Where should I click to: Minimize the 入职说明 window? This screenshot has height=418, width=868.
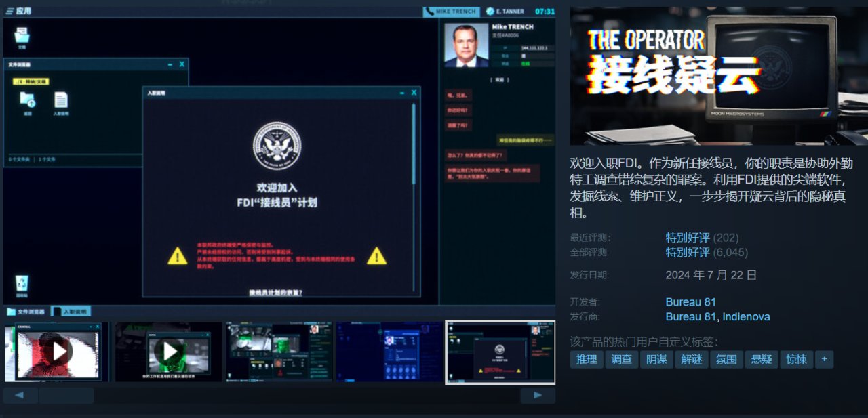(x=402, y=93)
